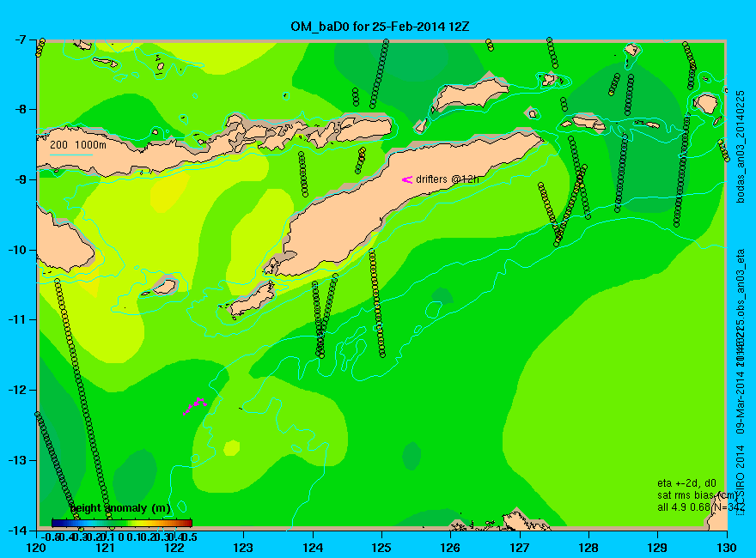Click longitude tick label 126
Screen dimensions: 756x558
pos(450,548)
